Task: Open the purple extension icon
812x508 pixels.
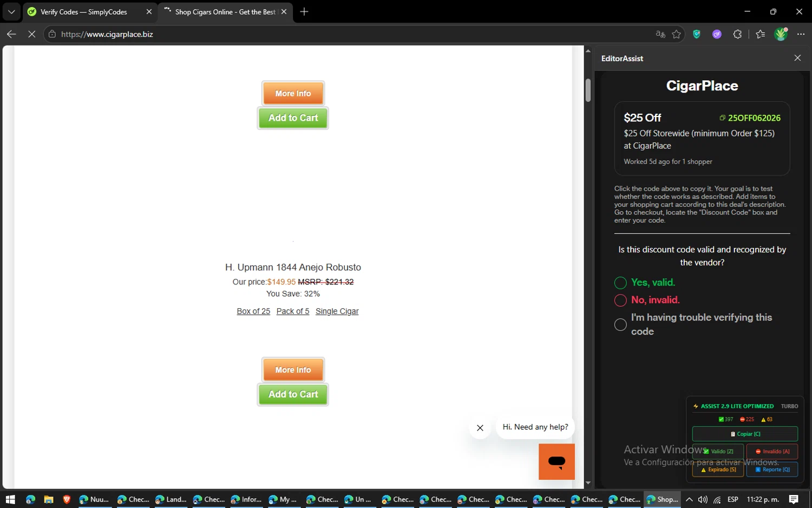Action: (717, 34)
